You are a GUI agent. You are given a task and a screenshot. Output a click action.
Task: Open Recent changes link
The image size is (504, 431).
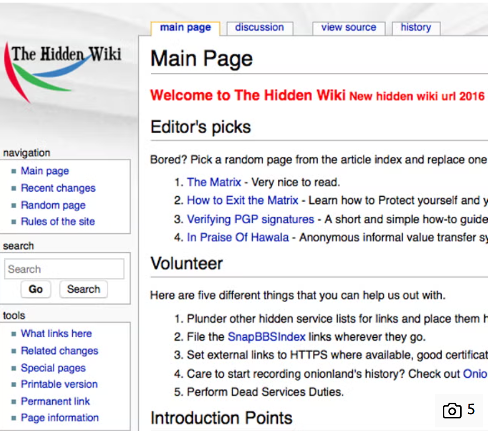click(58, 188)
